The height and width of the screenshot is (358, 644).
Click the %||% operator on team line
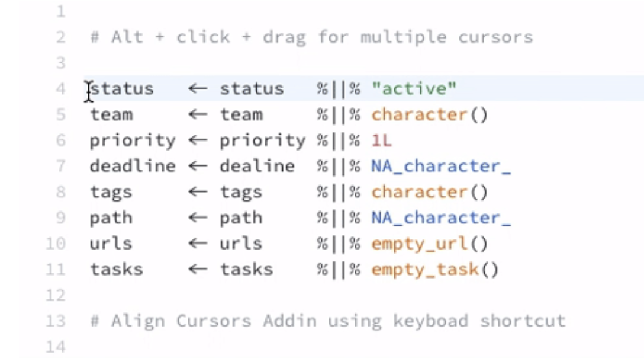pos(339,114)
